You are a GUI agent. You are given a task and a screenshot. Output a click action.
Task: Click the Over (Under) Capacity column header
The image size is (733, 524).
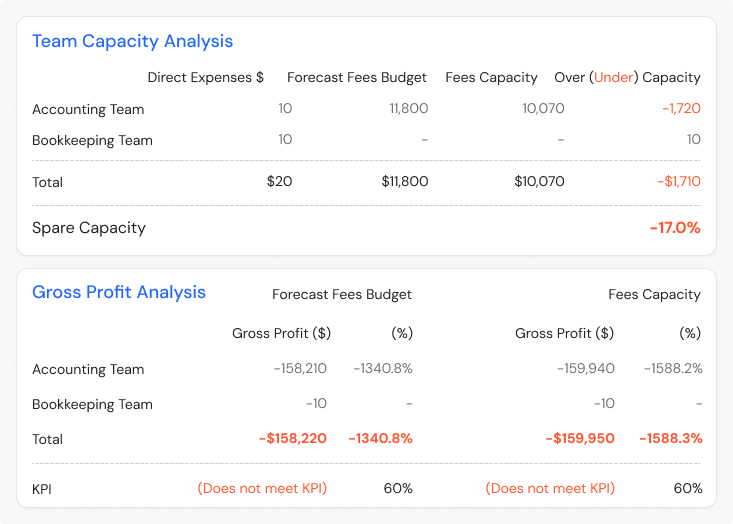pyautogui.click(x=627, y=77)
